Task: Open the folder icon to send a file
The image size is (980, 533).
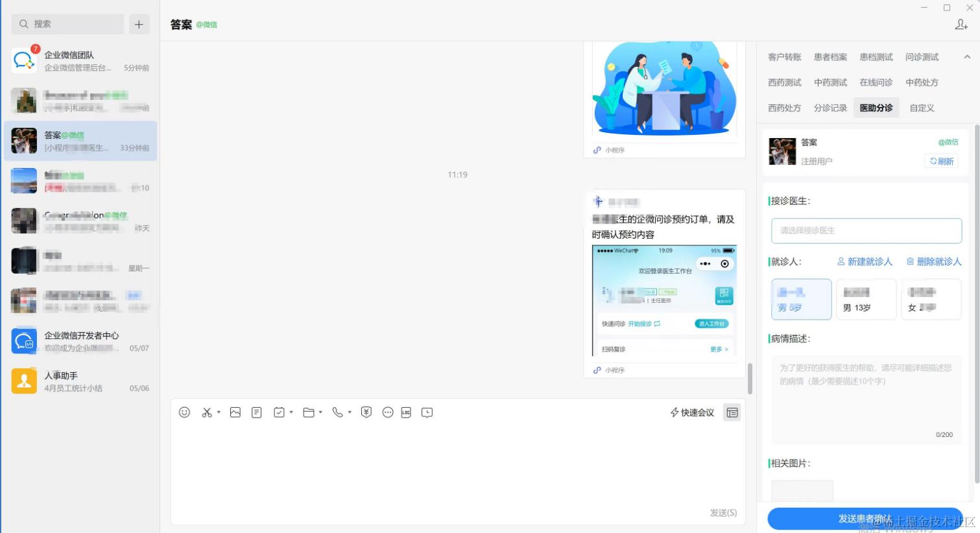Action: pyautogui.click(x=309, y=412)
